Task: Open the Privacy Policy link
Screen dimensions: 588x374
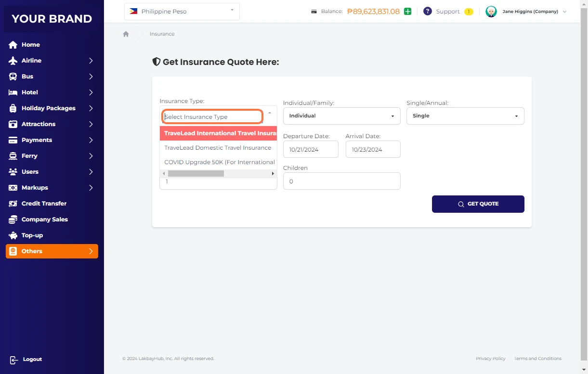Action: tap(490, 359)
